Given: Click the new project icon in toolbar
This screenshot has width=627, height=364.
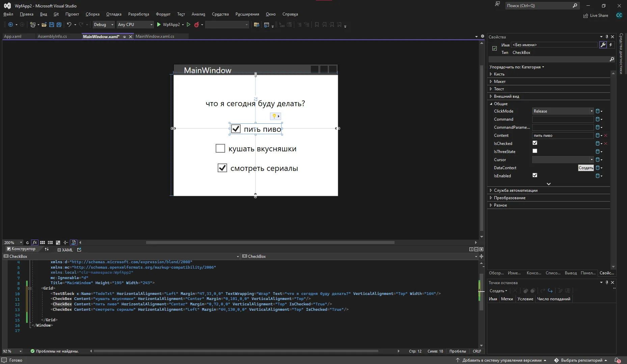Looking at the screenshot, I should 33,25.
